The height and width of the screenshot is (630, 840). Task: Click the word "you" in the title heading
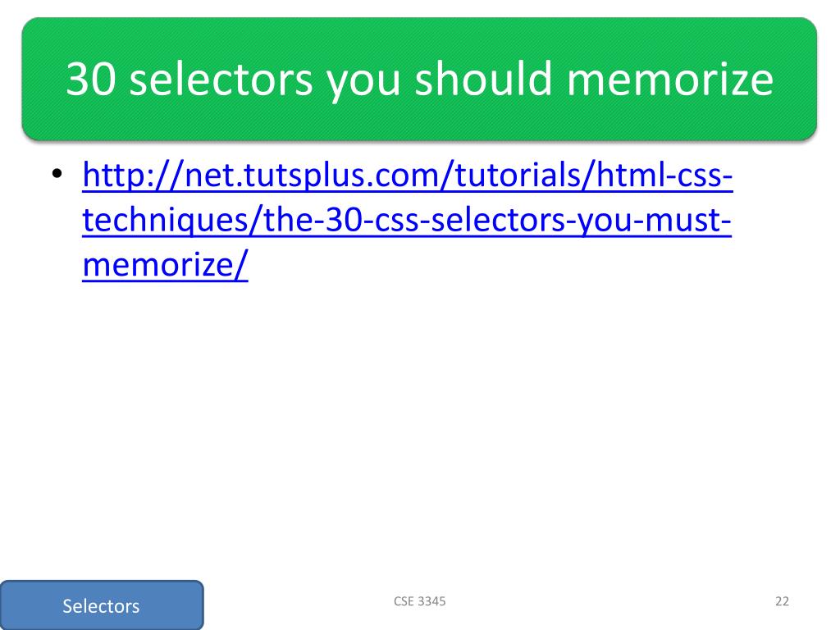tap(363, 82)
